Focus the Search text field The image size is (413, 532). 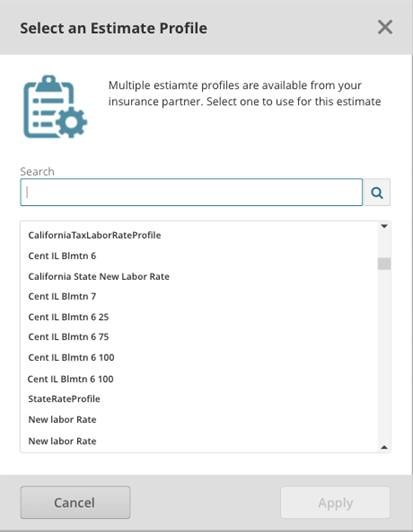(191, 192)
